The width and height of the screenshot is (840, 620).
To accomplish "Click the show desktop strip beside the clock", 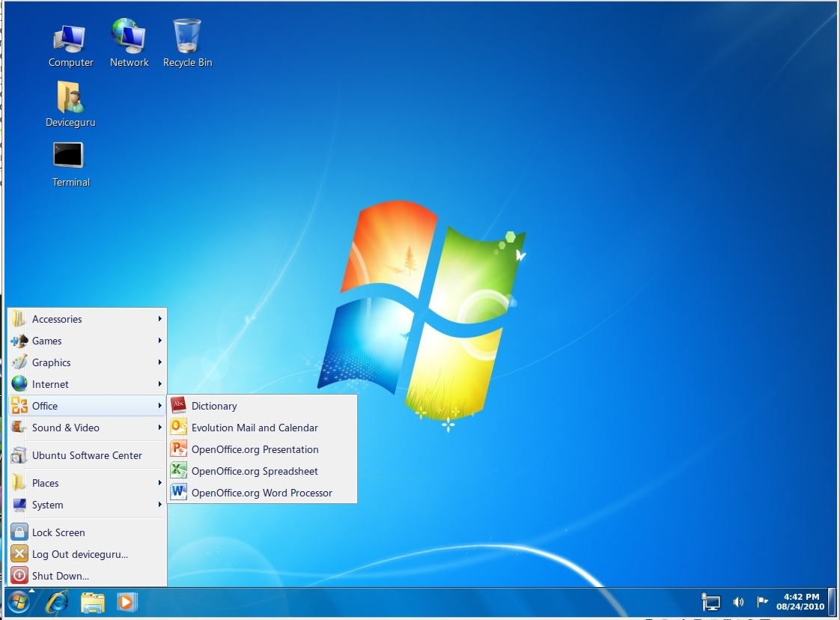I will click(x=832, y=602).
